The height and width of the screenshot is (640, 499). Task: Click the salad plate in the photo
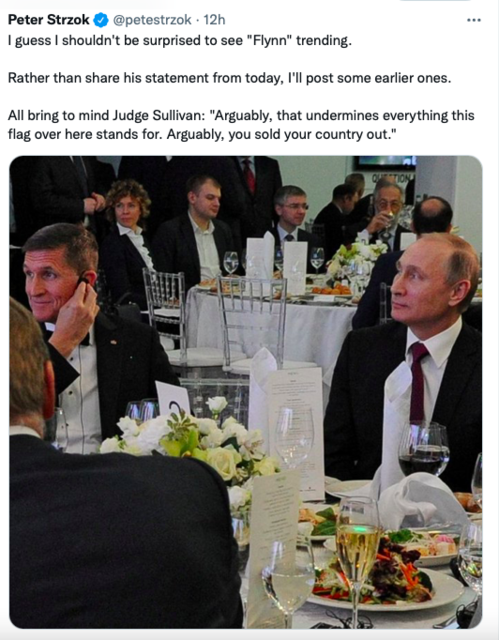click(x=388, y=576)
